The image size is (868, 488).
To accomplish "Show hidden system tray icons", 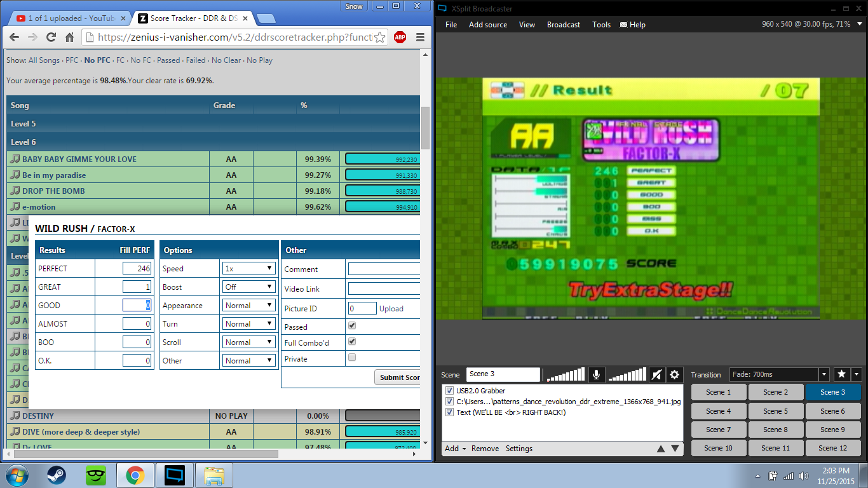I will 757,476.
